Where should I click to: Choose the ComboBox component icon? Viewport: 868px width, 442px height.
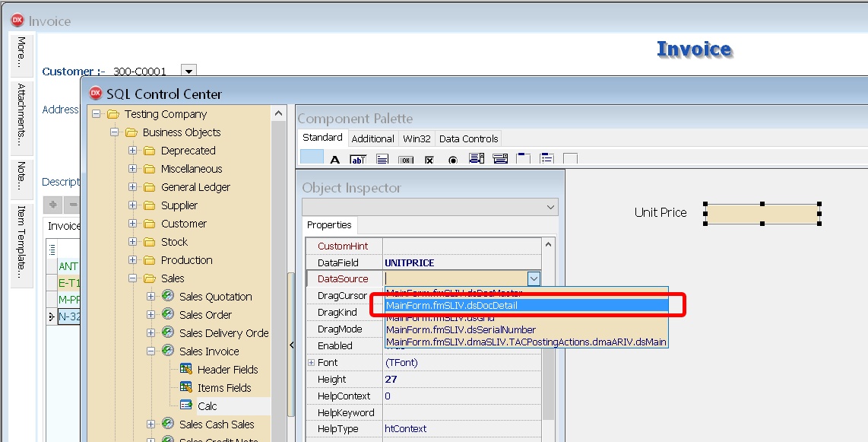tap(500, 159)
